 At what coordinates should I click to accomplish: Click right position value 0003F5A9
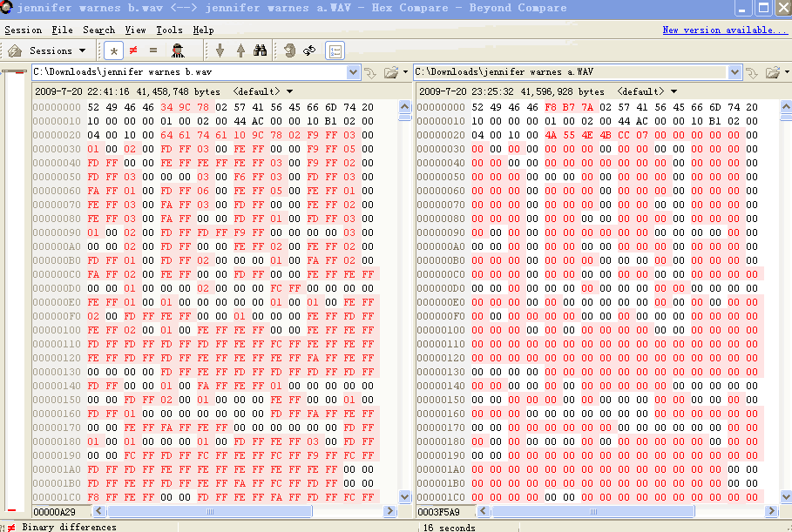[x=439, y=512]
